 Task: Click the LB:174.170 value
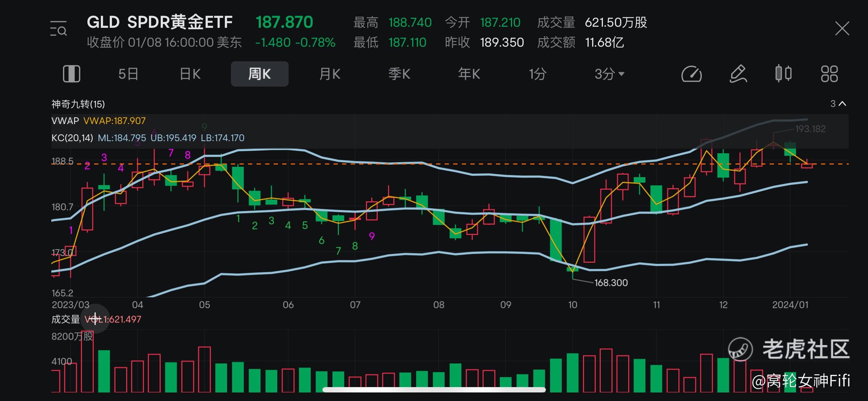[223, 138]
